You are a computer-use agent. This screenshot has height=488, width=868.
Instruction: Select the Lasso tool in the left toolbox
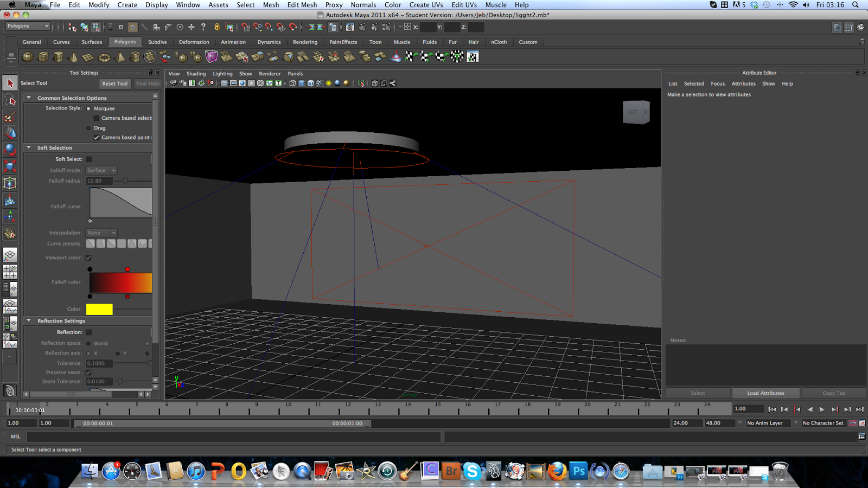pyautogui.click(x=10, y=99)
